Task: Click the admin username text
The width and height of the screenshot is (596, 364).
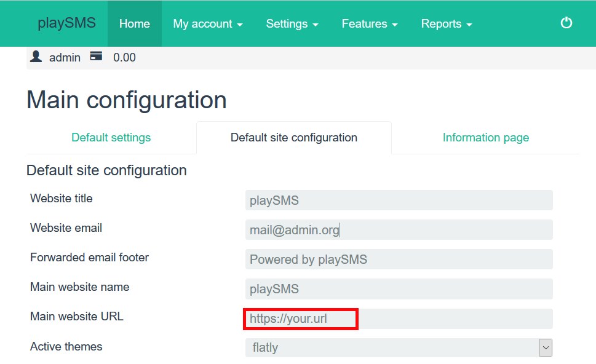Action: tap(65, 57)
